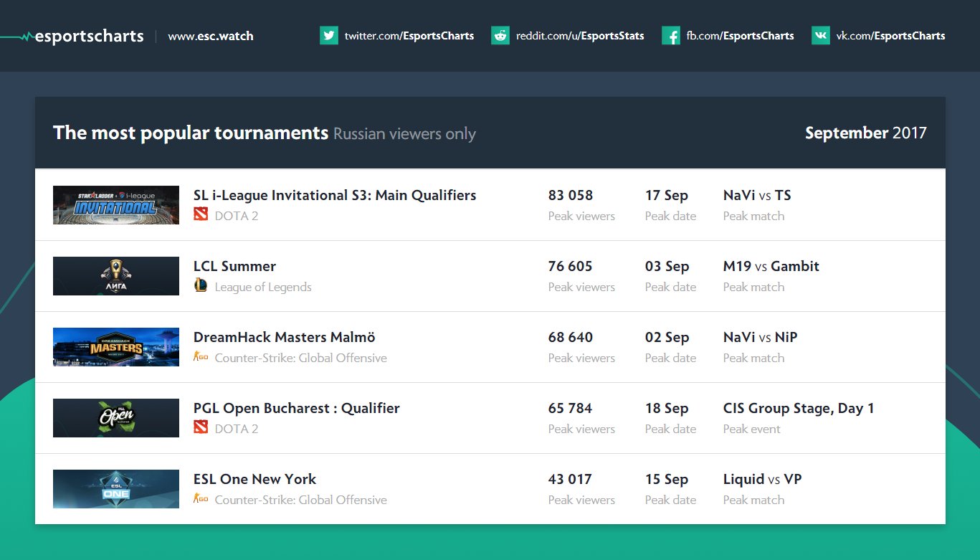
Task: Click the Twitter icon
Action: tap(329, 35)
